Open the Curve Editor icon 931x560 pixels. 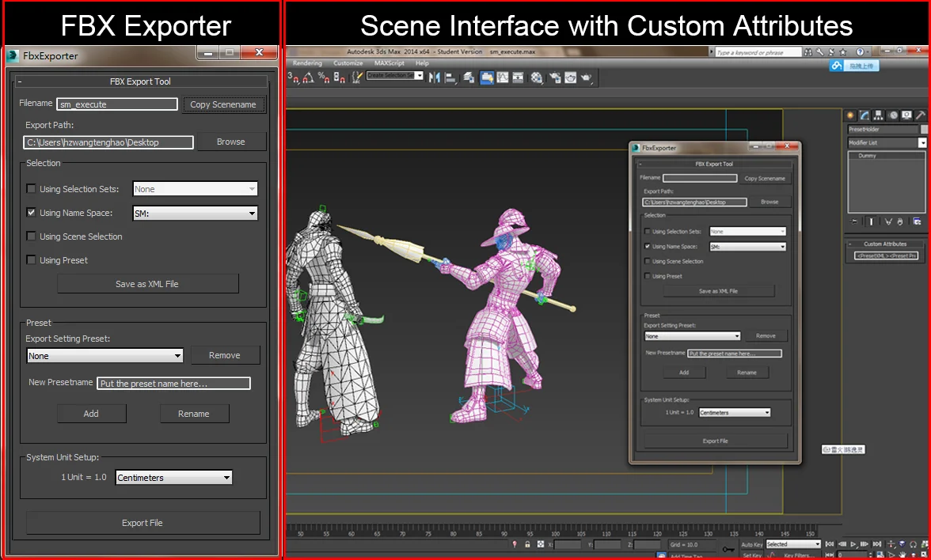tap(502, 78)
